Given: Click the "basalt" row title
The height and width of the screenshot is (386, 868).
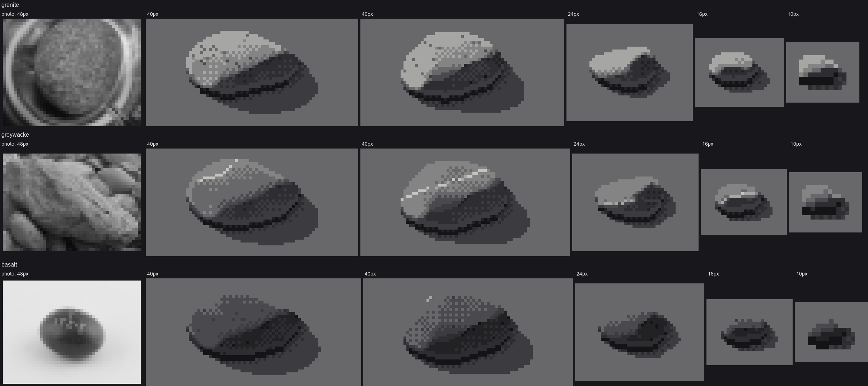Looking at the screenshot, I should click(9, 265).
